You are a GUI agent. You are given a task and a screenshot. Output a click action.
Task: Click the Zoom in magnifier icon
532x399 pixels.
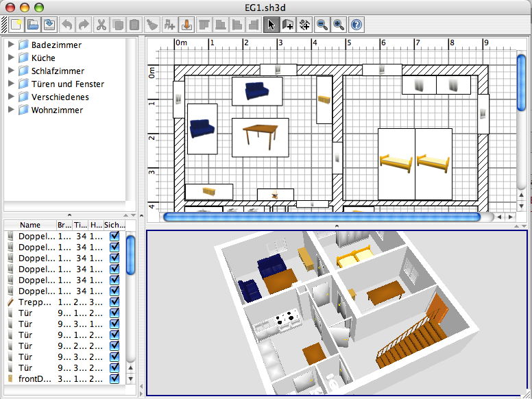click(339, 25)
